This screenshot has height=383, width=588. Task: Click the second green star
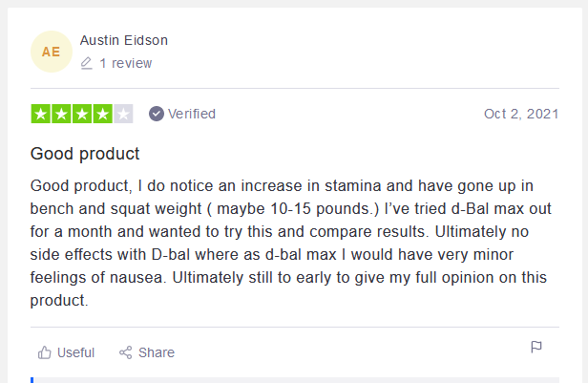point(61,114)
